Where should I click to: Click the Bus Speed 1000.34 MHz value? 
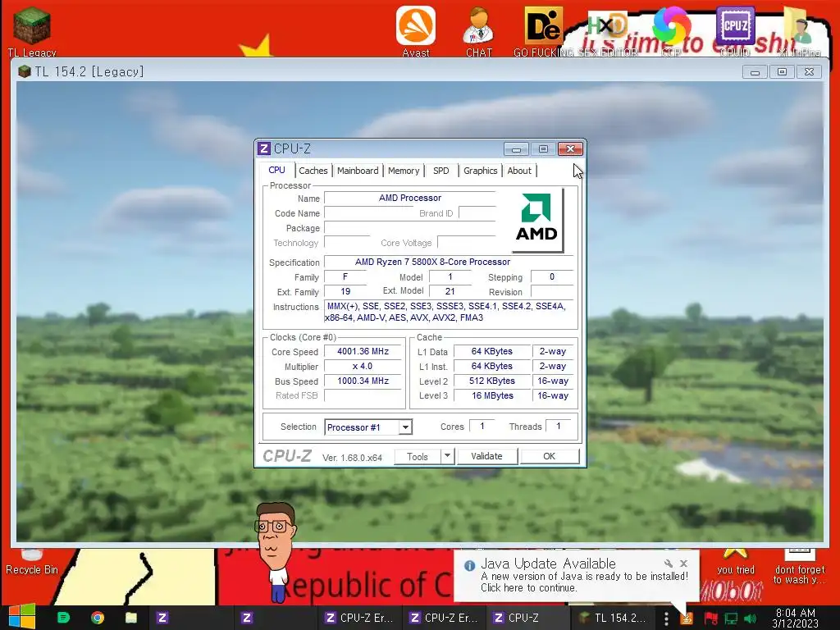(x=363, y=381)
